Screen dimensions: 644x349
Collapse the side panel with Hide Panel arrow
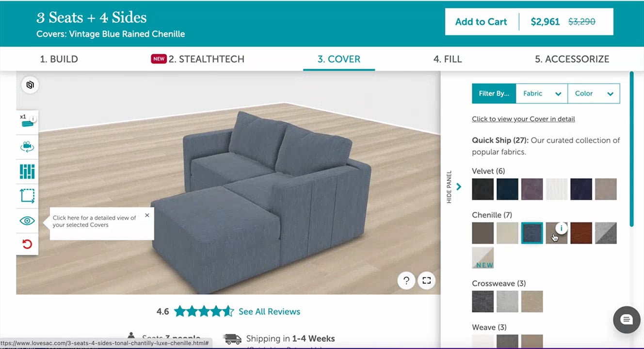click(x=459, y=187)
